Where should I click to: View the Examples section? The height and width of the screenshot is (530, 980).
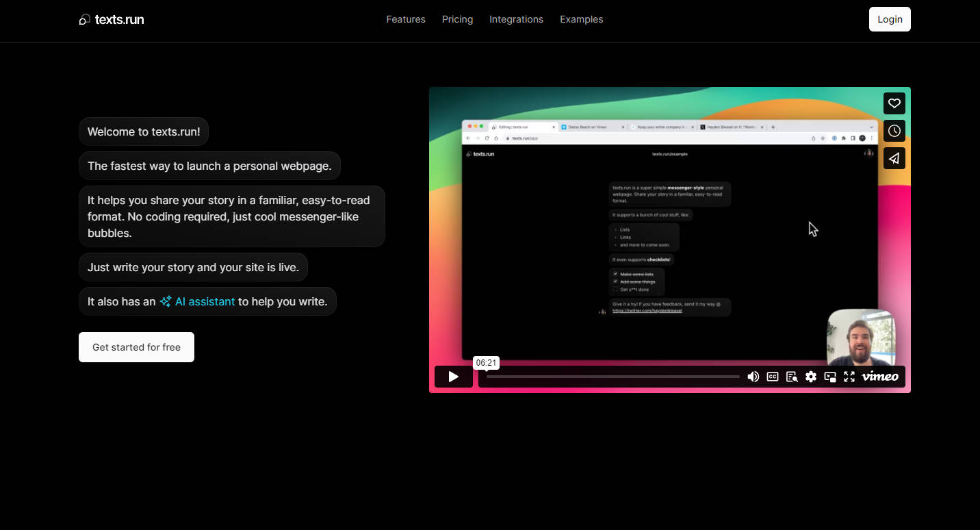(x=581, y=19)
